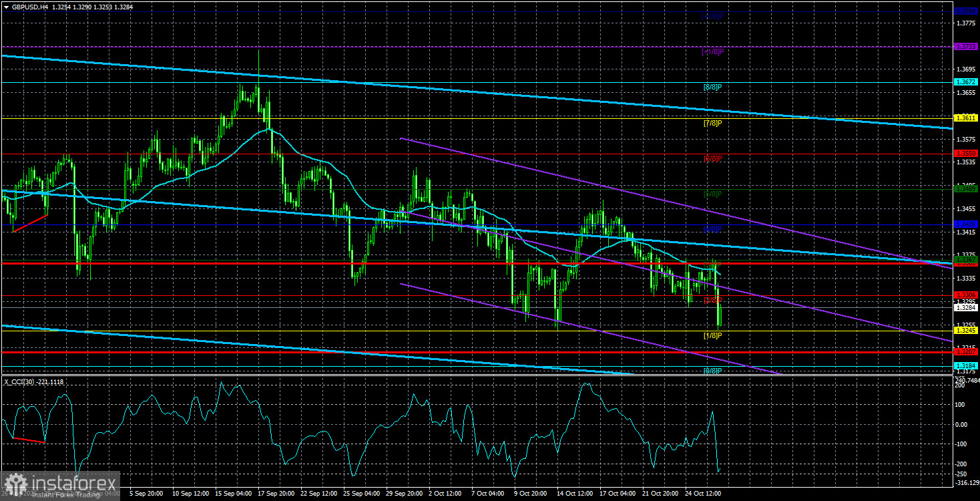Click the yellow 1.3245 price tag

pyautogui.click(x=965, y=329)
